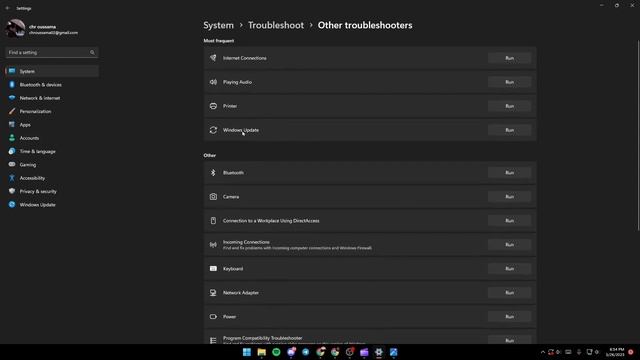Viewport: 640px width, 360px height.
Task: Run the Incoming Connections troubleshooter
Action: [509, 244]
